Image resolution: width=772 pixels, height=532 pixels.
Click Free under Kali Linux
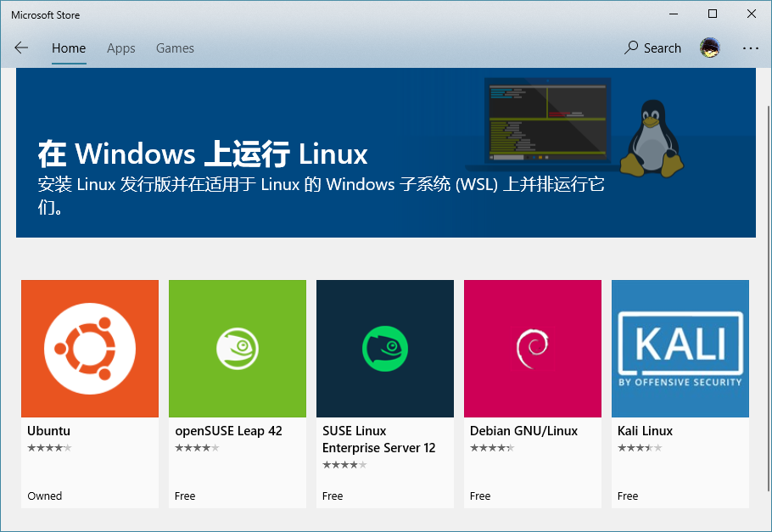[x=628, y=496]
